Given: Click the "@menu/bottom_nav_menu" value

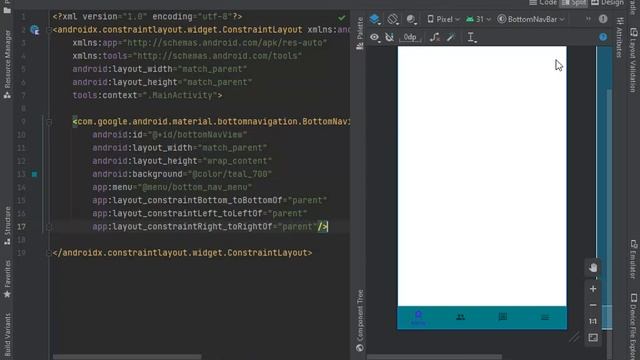Looking at the screenshot, I should click(195, 187).
